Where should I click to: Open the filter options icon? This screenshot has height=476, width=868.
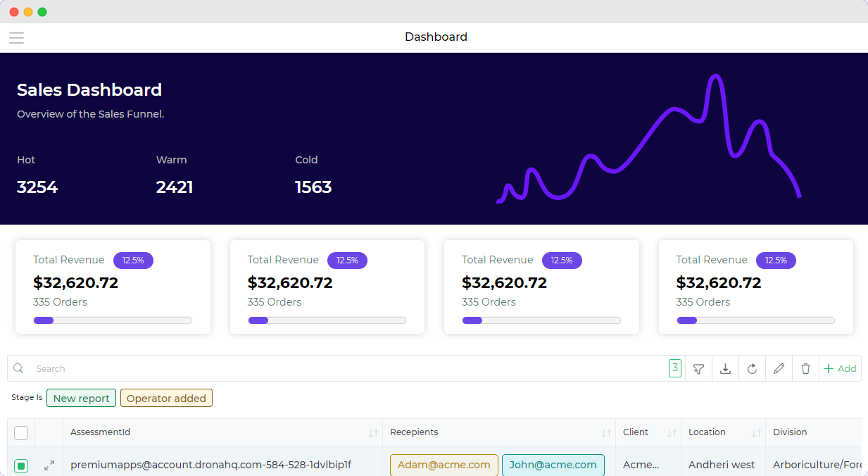point(698,368)
